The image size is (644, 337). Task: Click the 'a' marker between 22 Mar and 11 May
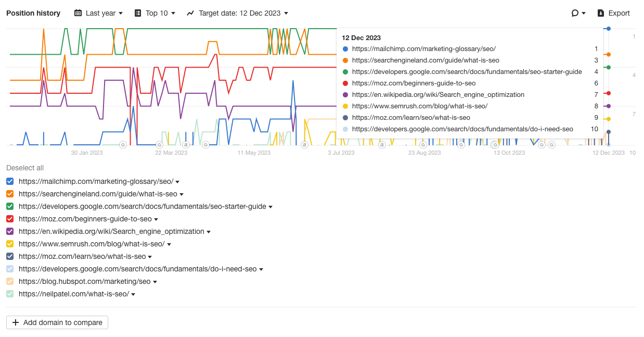pyautogui.click(x=186, y=144)
